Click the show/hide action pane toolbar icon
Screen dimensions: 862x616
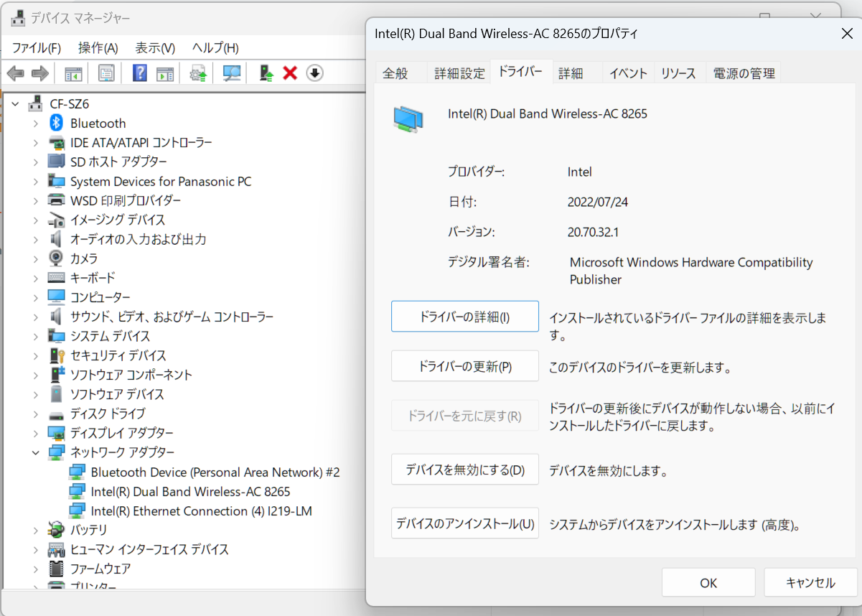(x=166, y=73)
